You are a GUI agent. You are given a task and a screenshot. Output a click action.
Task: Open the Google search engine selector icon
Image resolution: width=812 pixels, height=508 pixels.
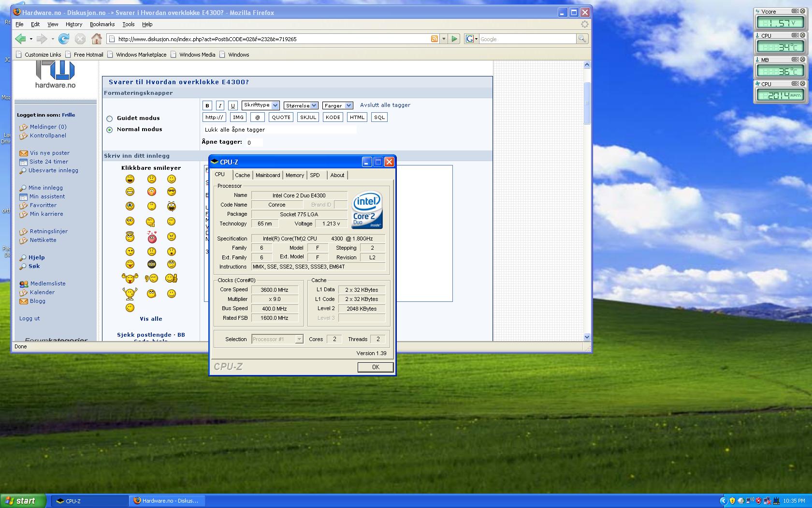tap(471, 39)
